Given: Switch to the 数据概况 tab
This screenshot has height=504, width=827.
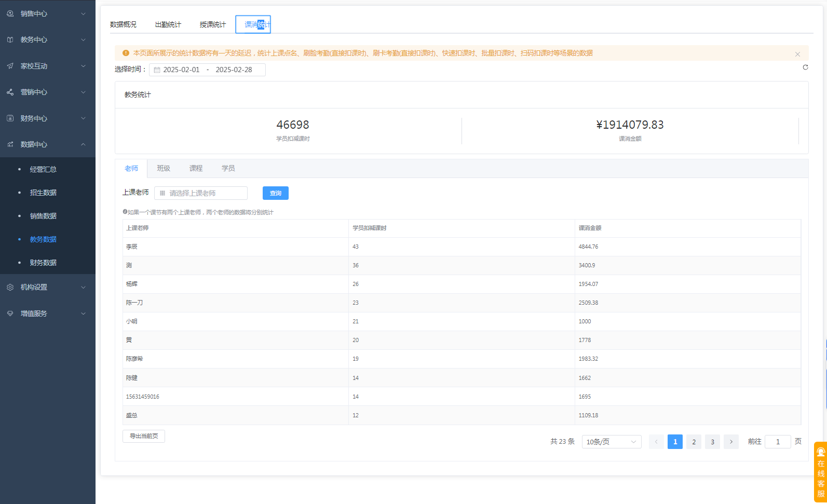Looking at the screenshot, I should pyautogui.click(x=123, y=24).
